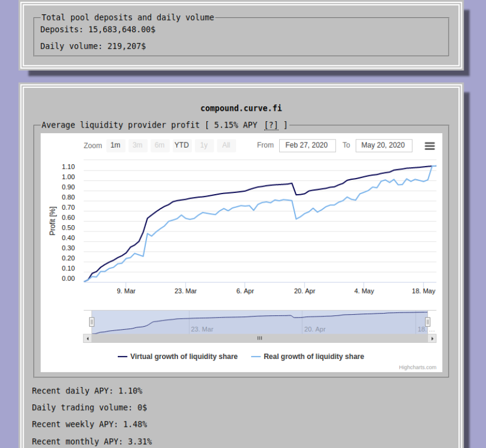Grab the right navigator range handle

point(427,322)
